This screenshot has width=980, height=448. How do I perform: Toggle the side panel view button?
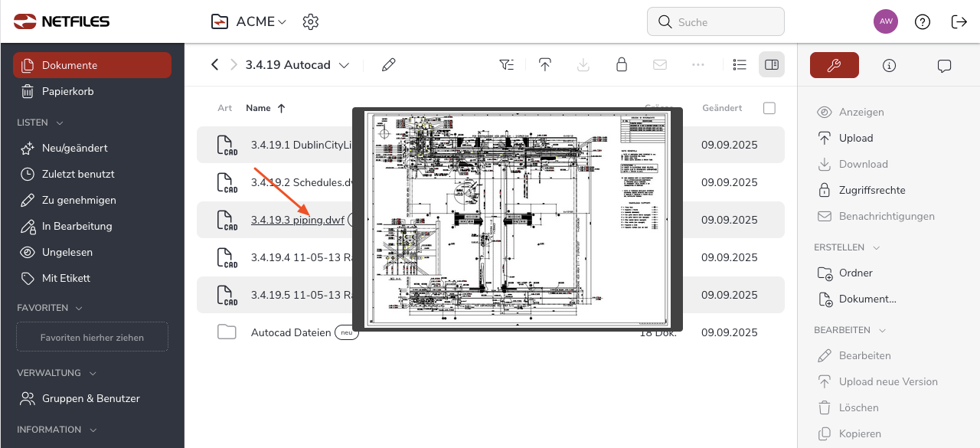tap(772, 65)
